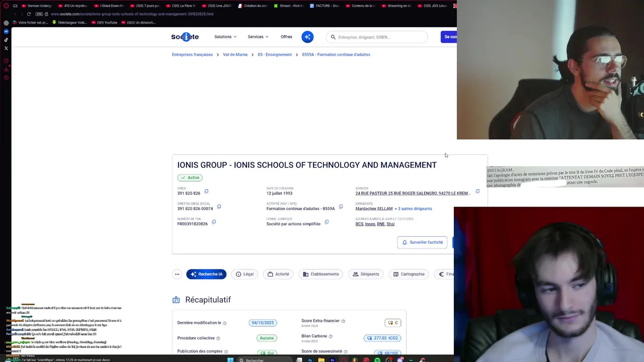Click the 04/10/2025 modification date badge
This screenshot has width=644, height=362.
[263, 323]
